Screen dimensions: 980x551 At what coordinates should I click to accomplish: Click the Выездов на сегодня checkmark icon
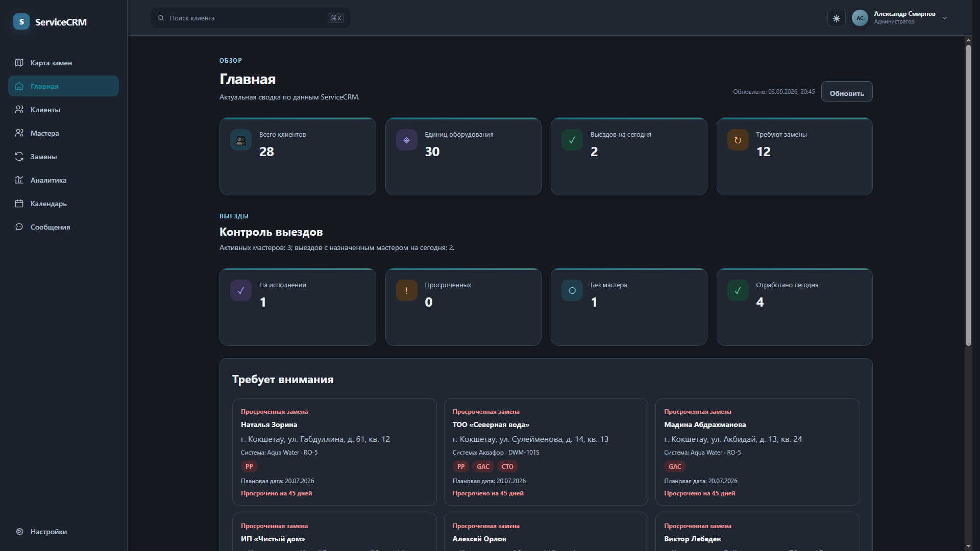tap(572, 140)
